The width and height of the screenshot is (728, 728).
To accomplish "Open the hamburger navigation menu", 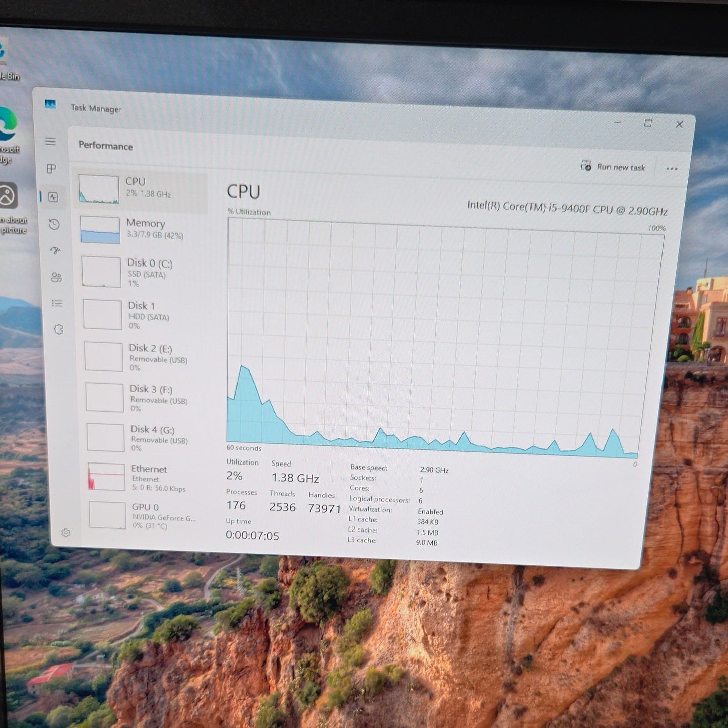I will pos(50,141).
